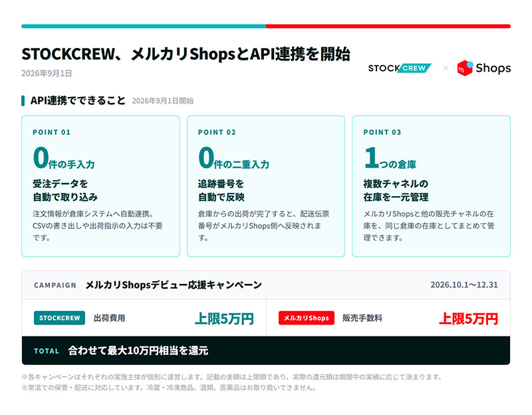Click the title "メルカリShopsデビュー応援キャンペーン"

coord(174,285)
